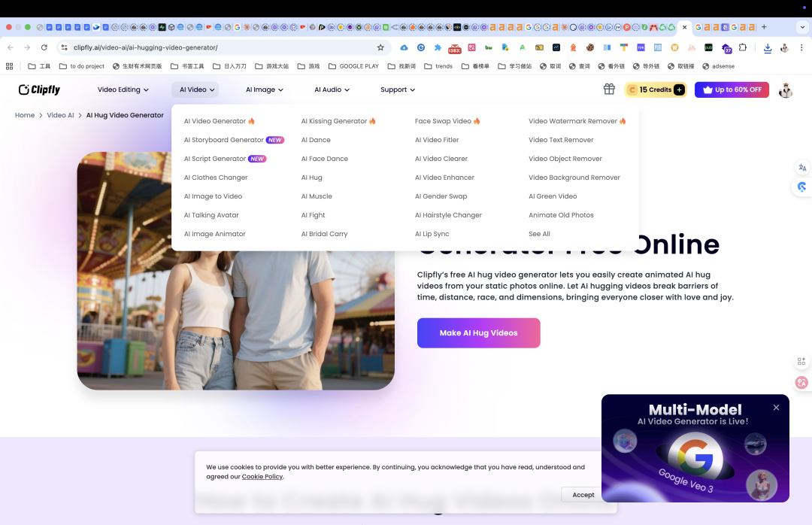Click the translate floating icon
Screen dimensions: 812x525
click(802, 168)
